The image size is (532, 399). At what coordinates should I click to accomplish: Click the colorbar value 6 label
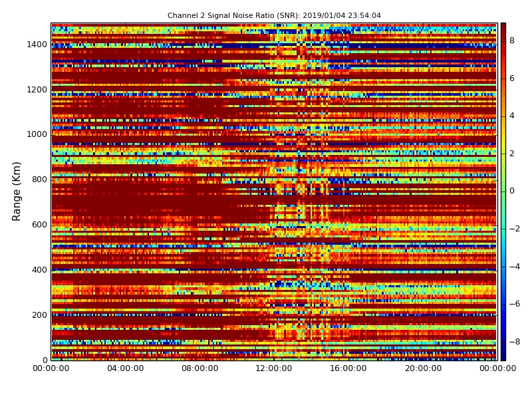coord(512,78)
